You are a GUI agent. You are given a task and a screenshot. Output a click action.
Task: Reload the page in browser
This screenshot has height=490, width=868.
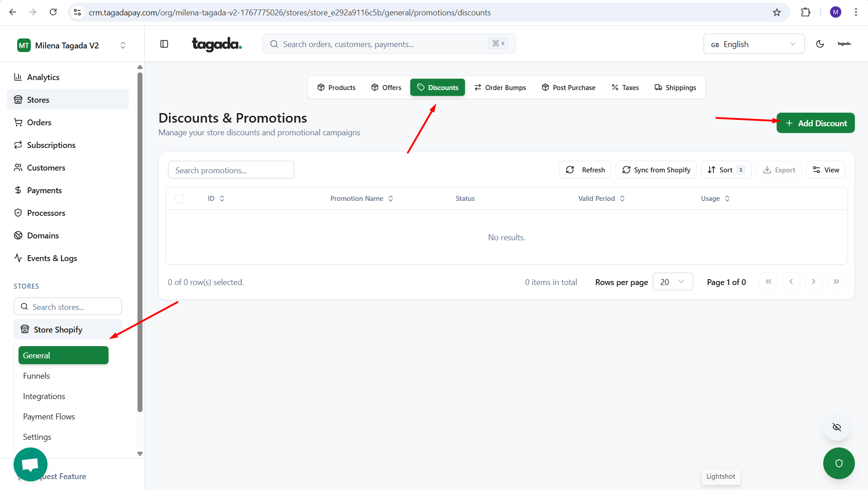[53, 12]
